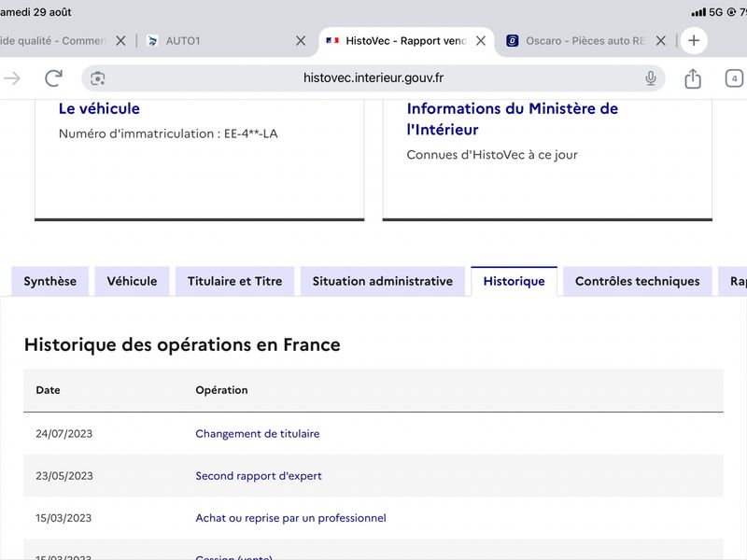Click the Changement de titulaire operation
Screen dimensions: 747x560
click(x=258, y=434)
